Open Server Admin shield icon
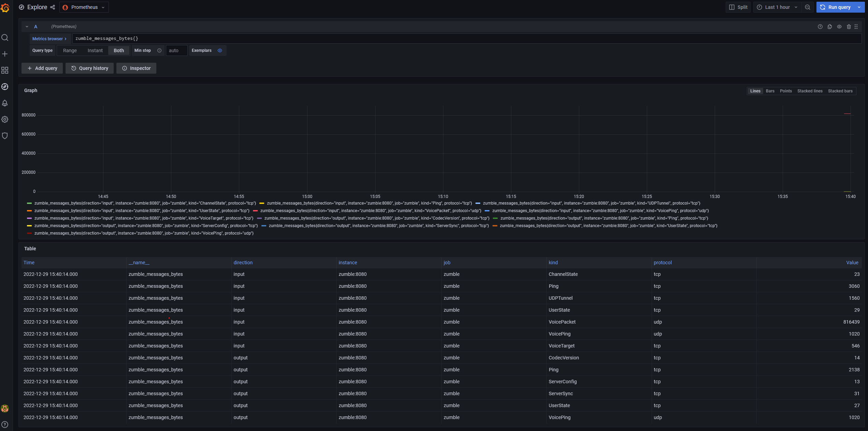This screenshot has width=868, height=431. 5,136
